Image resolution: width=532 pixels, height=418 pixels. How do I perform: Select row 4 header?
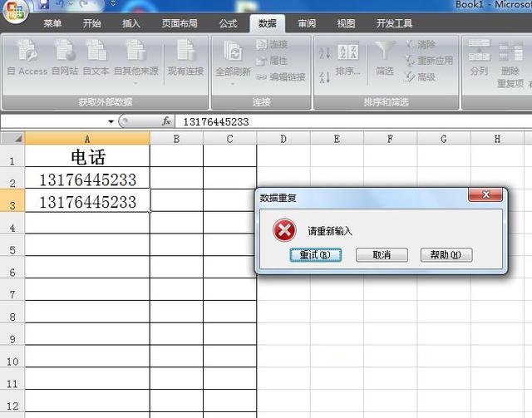tap(12, 223)
